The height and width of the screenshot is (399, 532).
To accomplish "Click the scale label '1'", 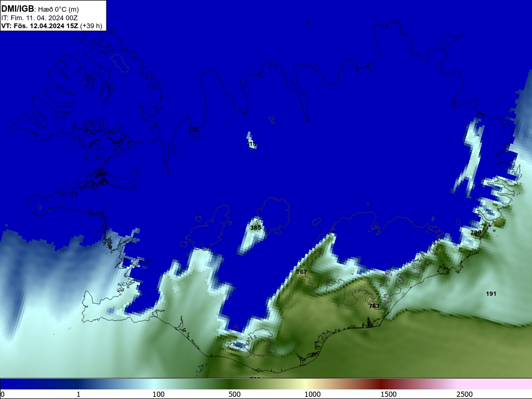I will pos(78,394).
